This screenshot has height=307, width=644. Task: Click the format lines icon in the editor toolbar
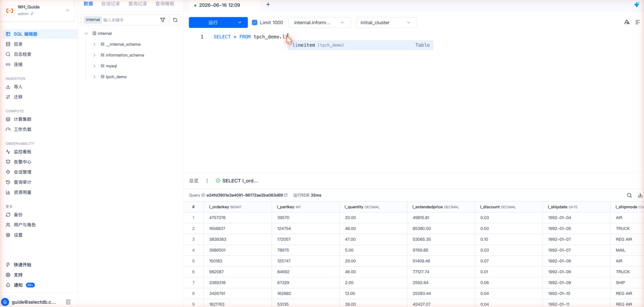pyautogui.click(x=638, y=22)
